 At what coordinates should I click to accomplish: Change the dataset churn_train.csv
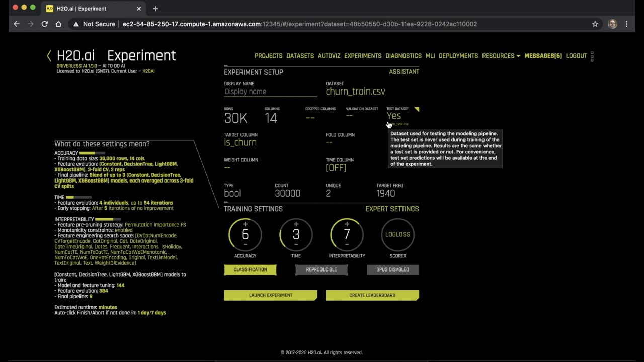[355, 92]
